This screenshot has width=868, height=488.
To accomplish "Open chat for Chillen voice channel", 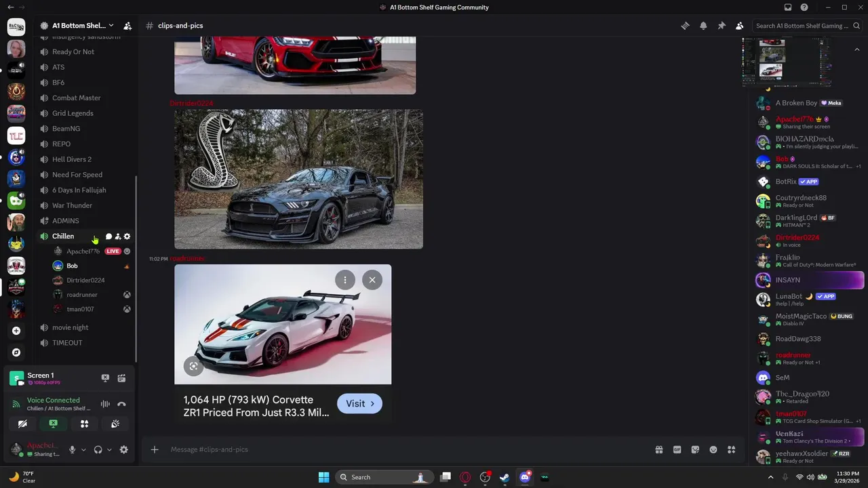I will [108, 237].
